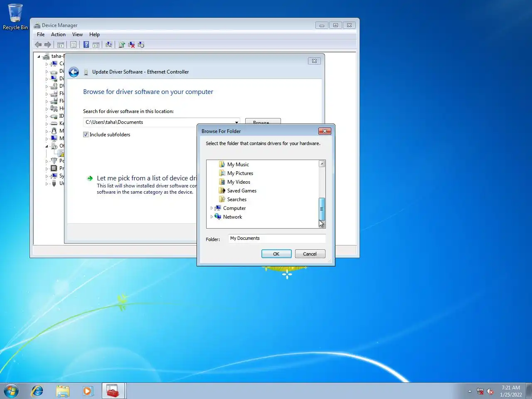The height and width of the screenshot is (399, 532).
Task: Click the driver search location path field
Action: pyautogui.click(x=161, y=122)
